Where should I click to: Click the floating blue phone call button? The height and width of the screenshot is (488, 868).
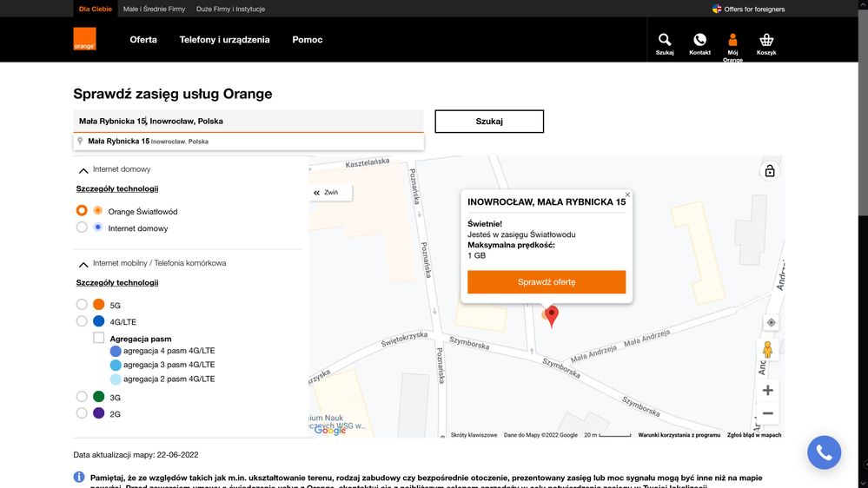824,452
